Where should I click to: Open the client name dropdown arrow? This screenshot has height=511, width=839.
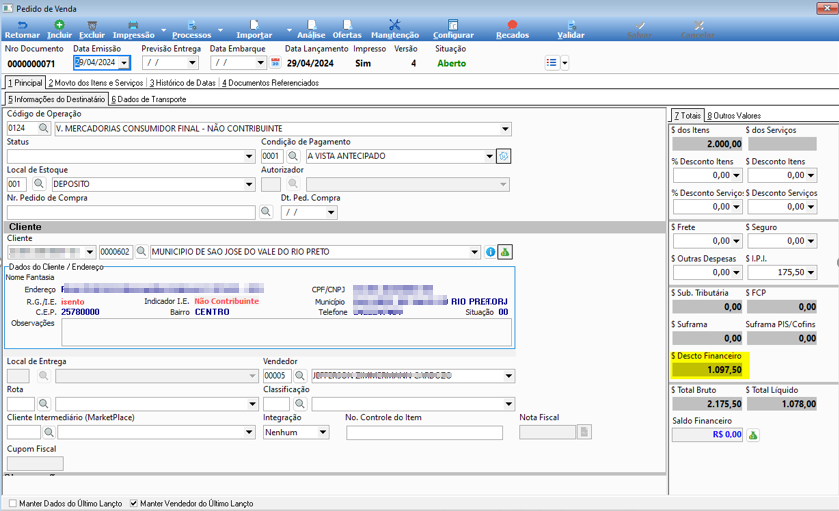click(474, 251)
